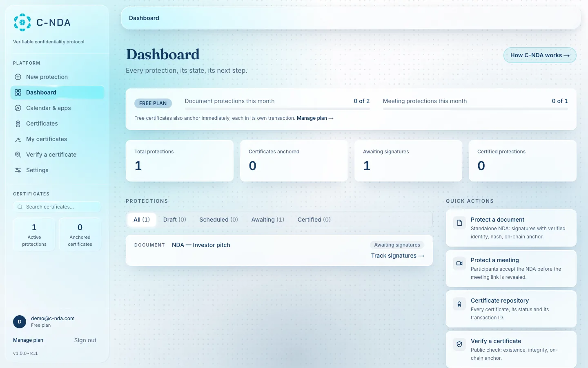Click the New protection plus icon
The height and width of the screenshot is (368, 588).
[x=18, y=77]
